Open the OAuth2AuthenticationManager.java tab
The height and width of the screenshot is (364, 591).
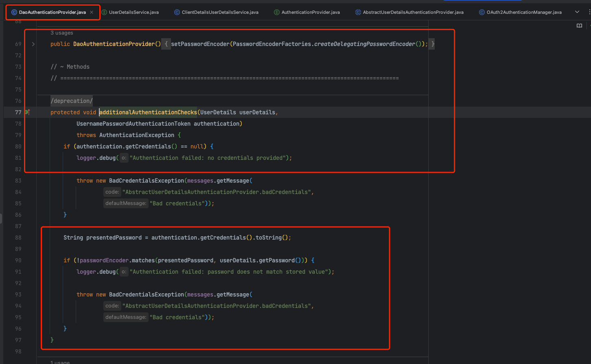click(x=524, y=12)
